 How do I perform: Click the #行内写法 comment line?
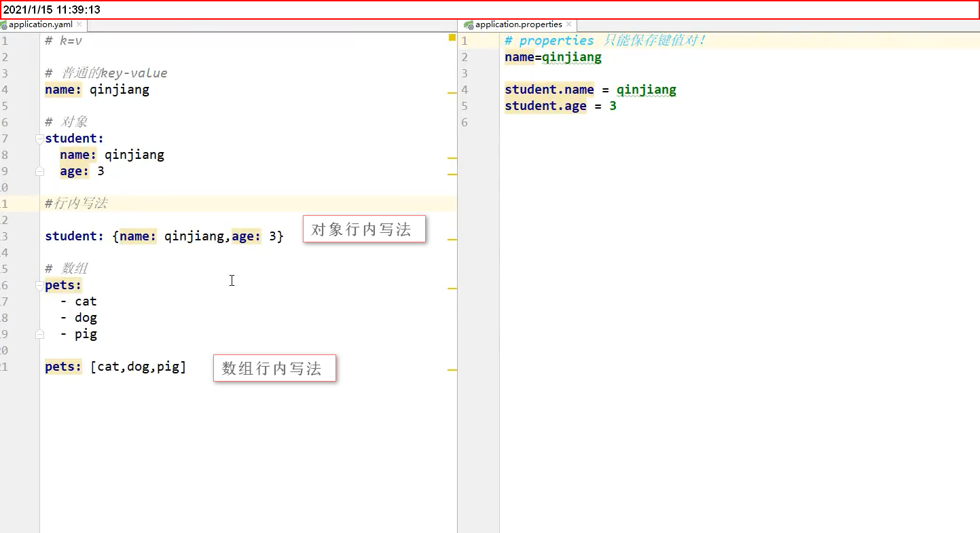(x=76, y=204)
